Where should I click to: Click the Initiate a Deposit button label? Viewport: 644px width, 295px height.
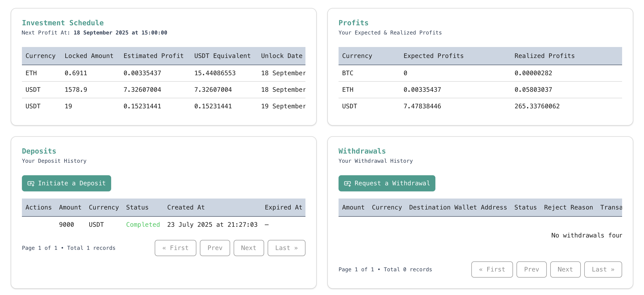tap(72, 183)
